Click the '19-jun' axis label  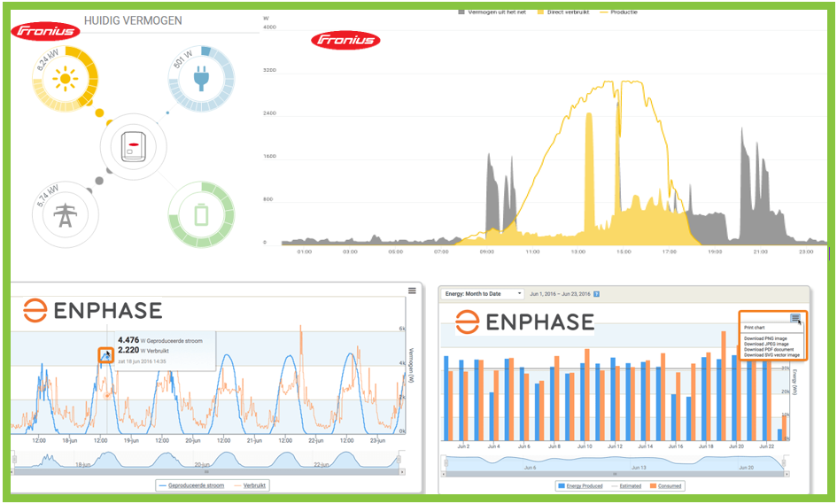[131, 440]
